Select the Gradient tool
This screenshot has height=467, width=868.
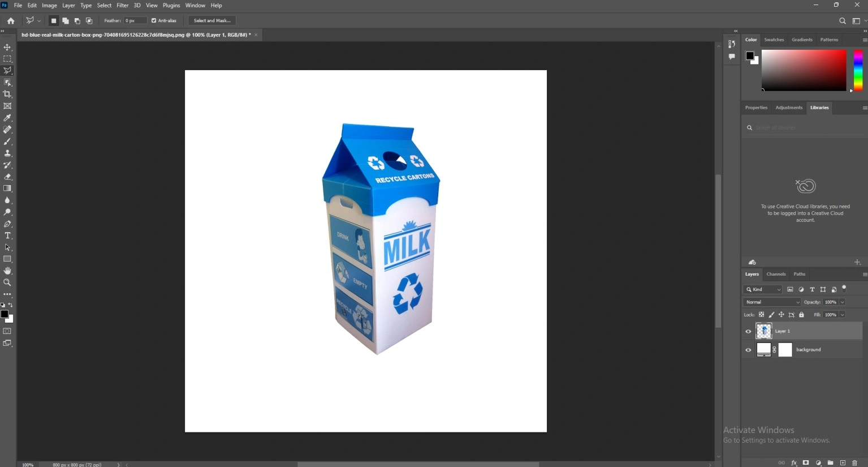click(7, 188)
